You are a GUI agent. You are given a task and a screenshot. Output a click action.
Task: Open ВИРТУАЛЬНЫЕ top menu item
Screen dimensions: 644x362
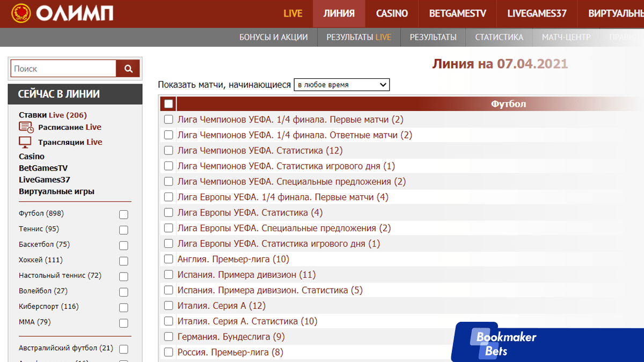click(616, 13)
